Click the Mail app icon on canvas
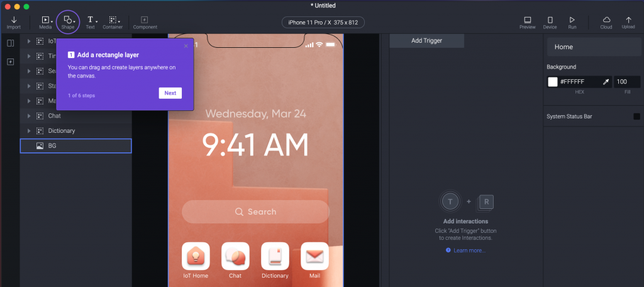Image resolution: width=644 pixels, height=287 pixels. click(314, 256)
